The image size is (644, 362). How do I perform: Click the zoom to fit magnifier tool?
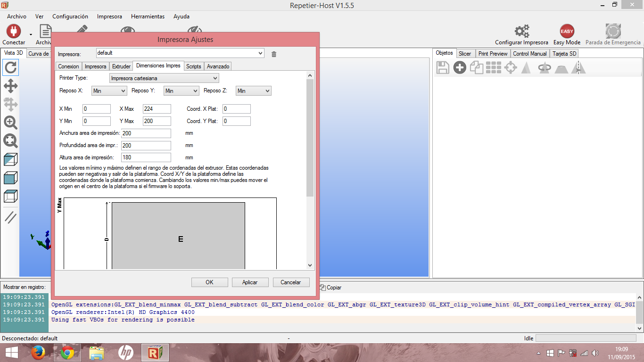pyautogui.click(x=10, y=141)
